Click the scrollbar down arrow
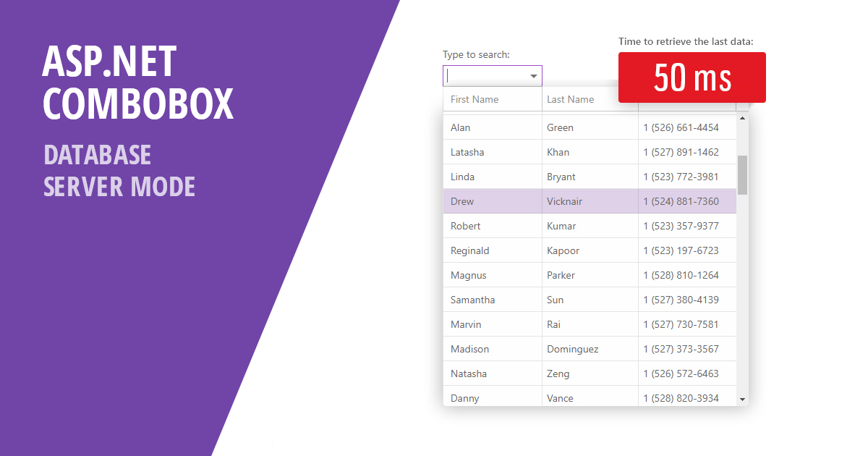868x456 pixels. [x=744, y=399]
